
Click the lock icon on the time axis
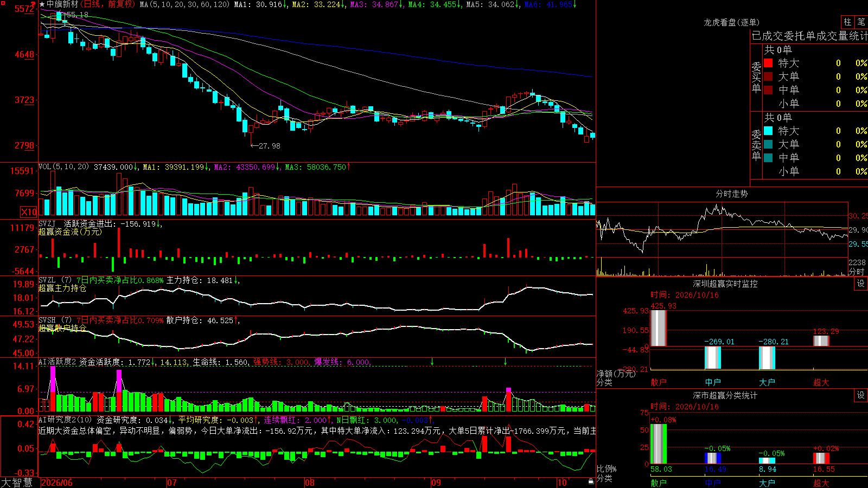[x=591, y=481]
